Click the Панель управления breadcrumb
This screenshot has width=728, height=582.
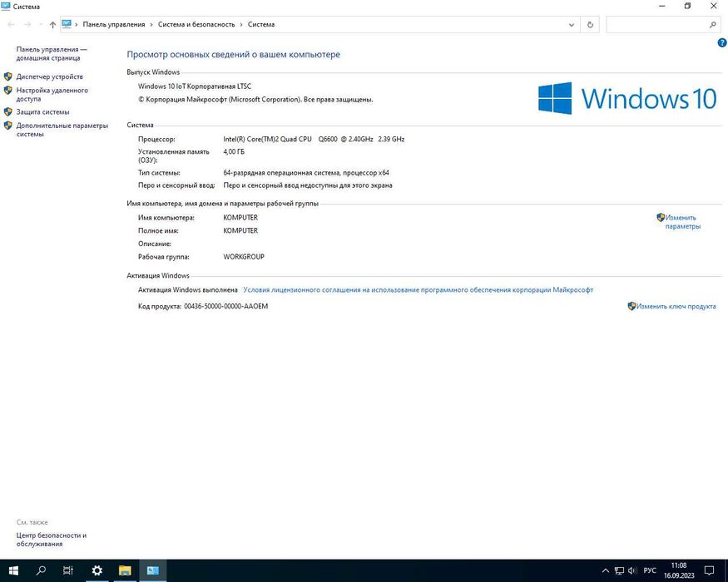tap(114, 25)
